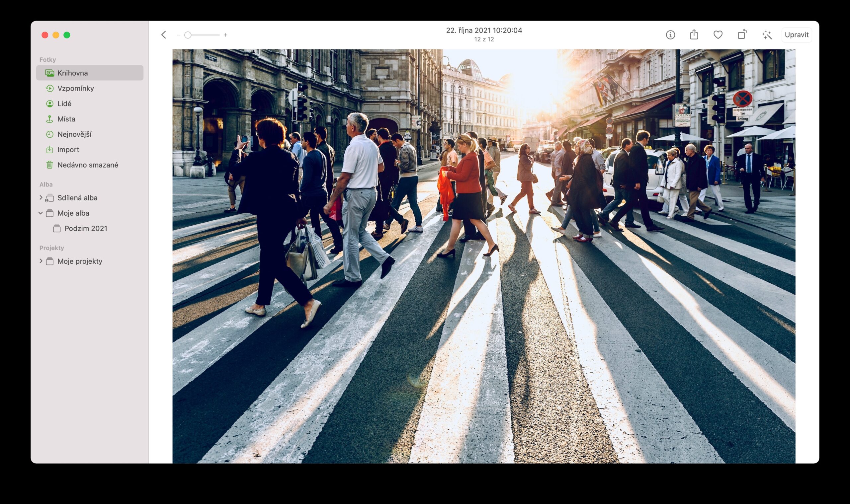Image resolution: width=850 pixels, height=504 pixels.
Task: Open the Místa sidebar item
Action: point(66,119)
